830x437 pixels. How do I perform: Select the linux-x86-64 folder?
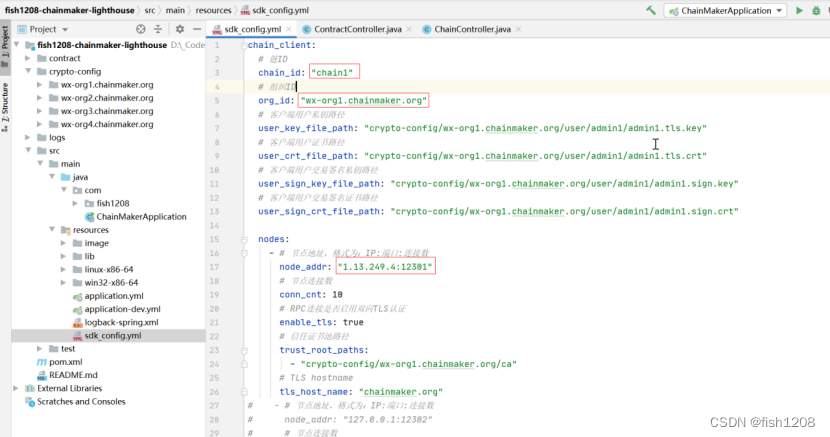click(109, 269)
